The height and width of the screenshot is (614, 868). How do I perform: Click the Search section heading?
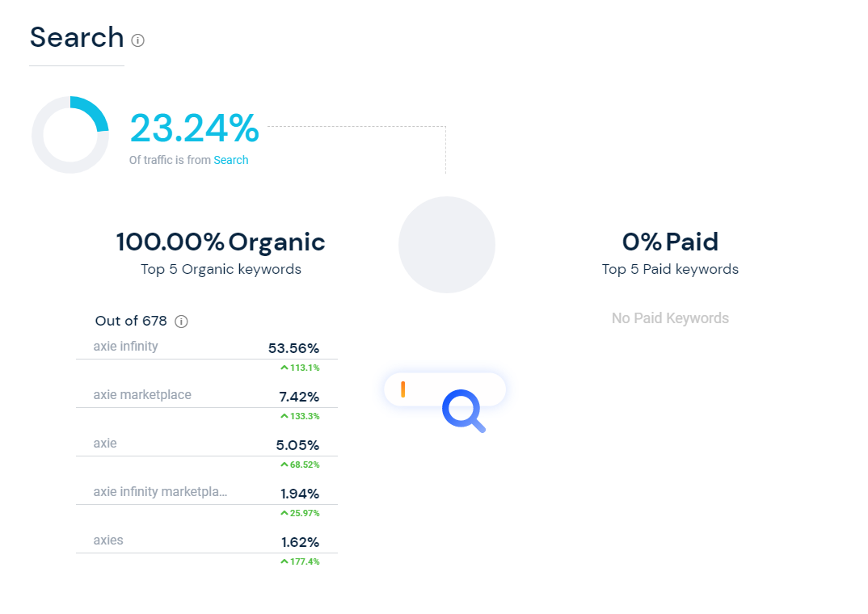[x=77, y=38]
